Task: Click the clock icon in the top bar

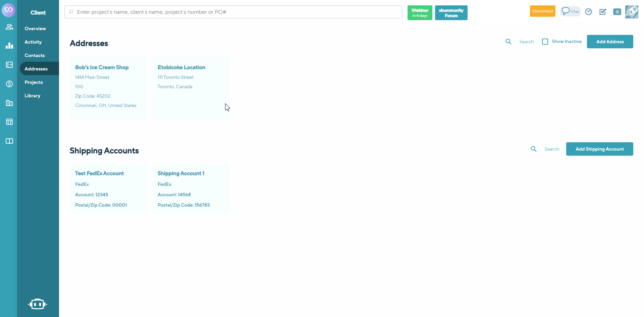Action: (x=589, y=12)
